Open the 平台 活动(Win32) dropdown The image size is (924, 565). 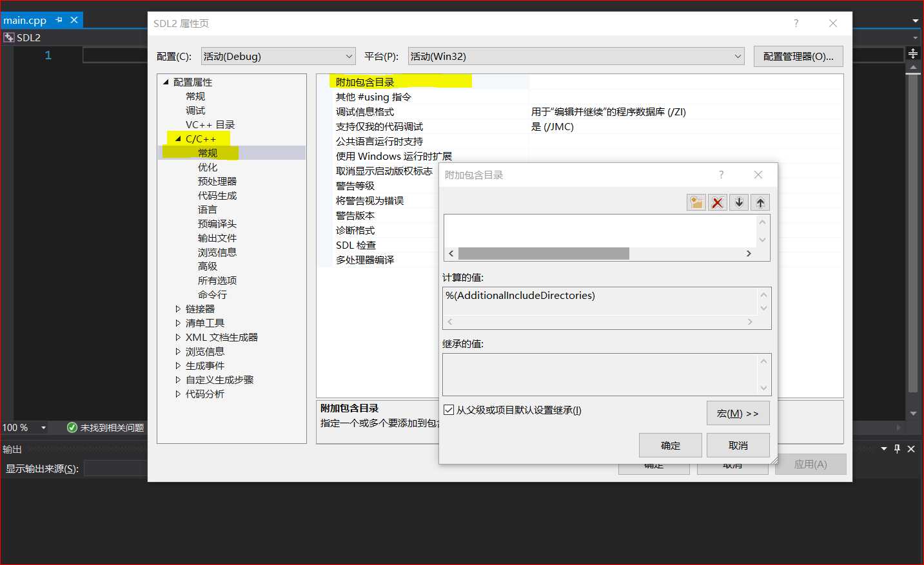coord(576,56)
